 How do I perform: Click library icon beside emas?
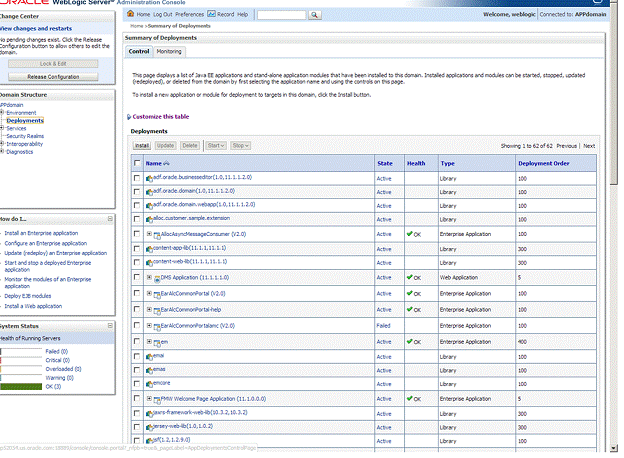(150, 370)
